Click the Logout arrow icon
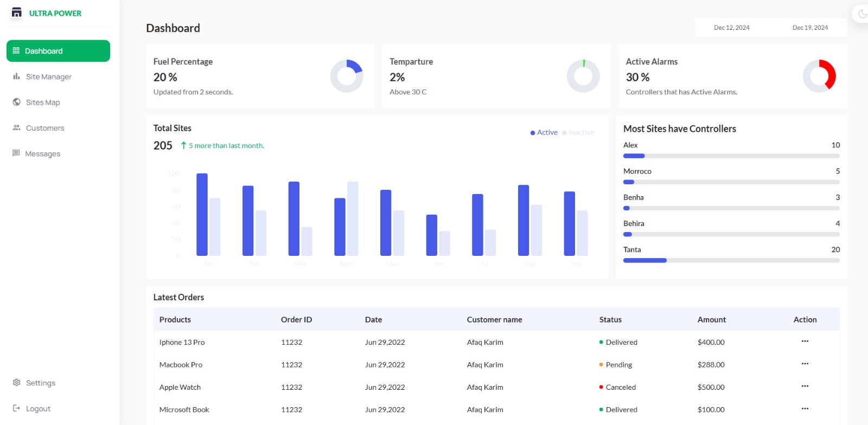 [16, 408]
